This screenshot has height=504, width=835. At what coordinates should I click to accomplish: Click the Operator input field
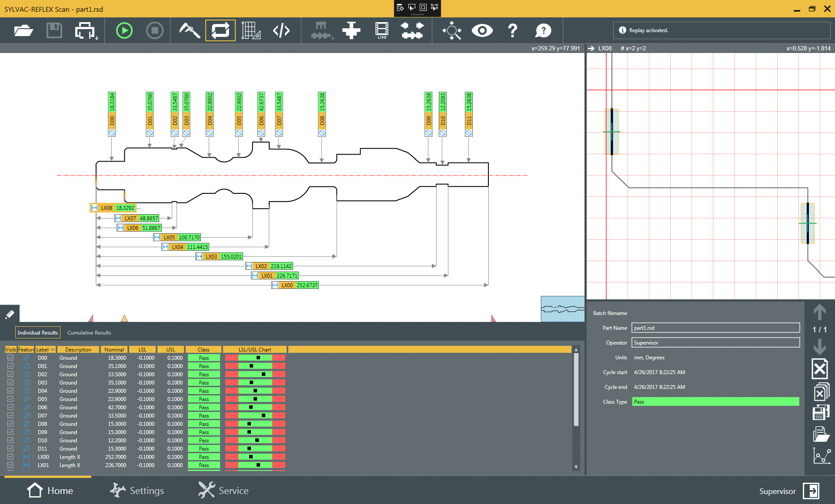[x=715, y=343]
